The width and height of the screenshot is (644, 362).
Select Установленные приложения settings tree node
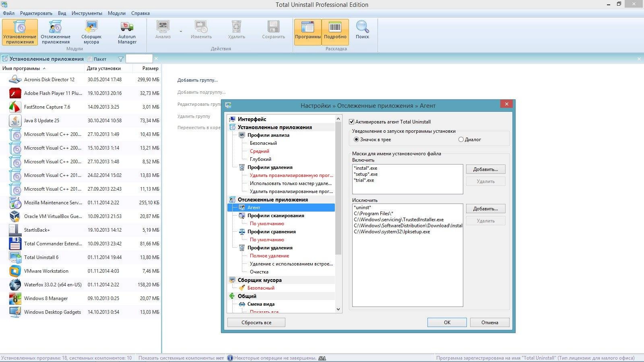click(x=275, y=127)
